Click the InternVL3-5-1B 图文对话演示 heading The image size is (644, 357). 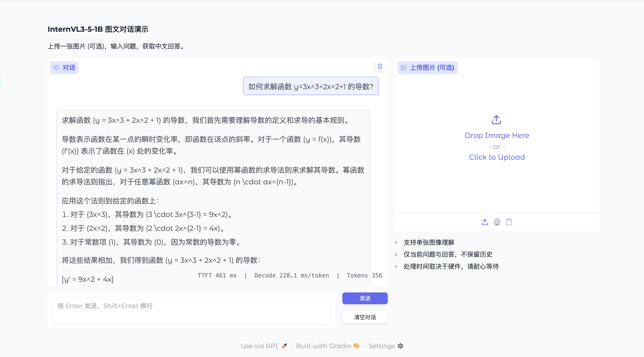pyautogui.click(x=98, y=29)
